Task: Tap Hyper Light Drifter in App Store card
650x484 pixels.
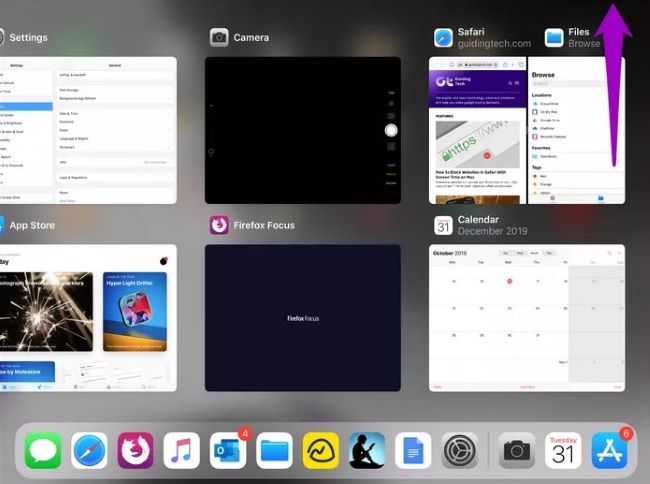Action: (x=135, y=312)
